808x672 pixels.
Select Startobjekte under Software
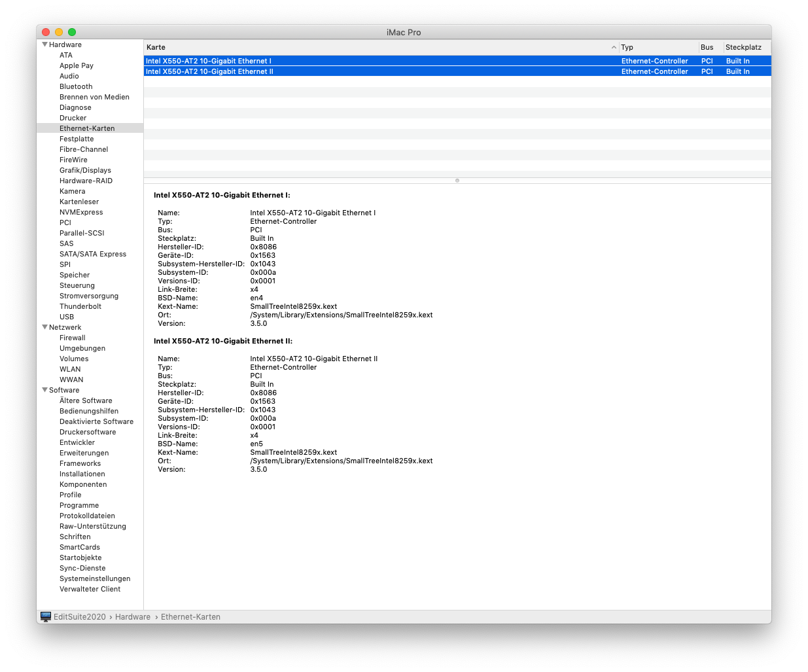[80, 557]
